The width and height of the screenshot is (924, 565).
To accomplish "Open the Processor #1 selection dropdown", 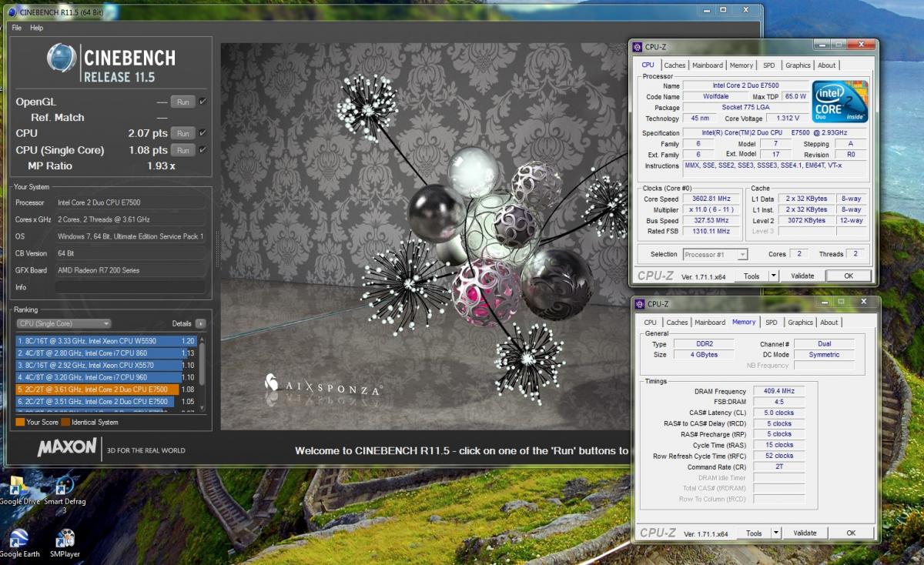I will 715,254.
